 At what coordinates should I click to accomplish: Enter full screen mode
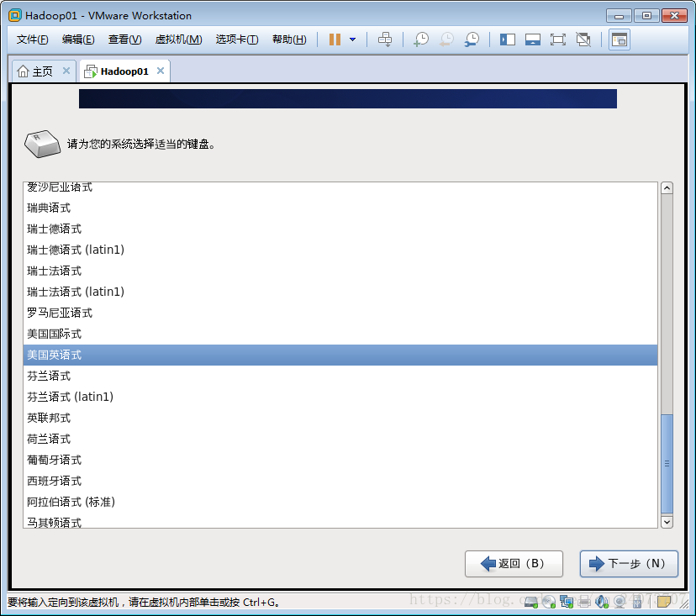click(558, 39)
